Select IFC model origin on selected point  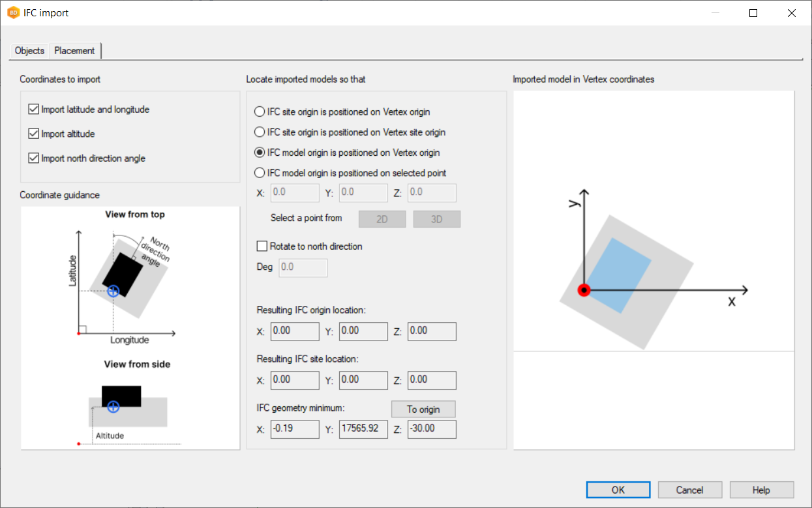tap(260, 173)
